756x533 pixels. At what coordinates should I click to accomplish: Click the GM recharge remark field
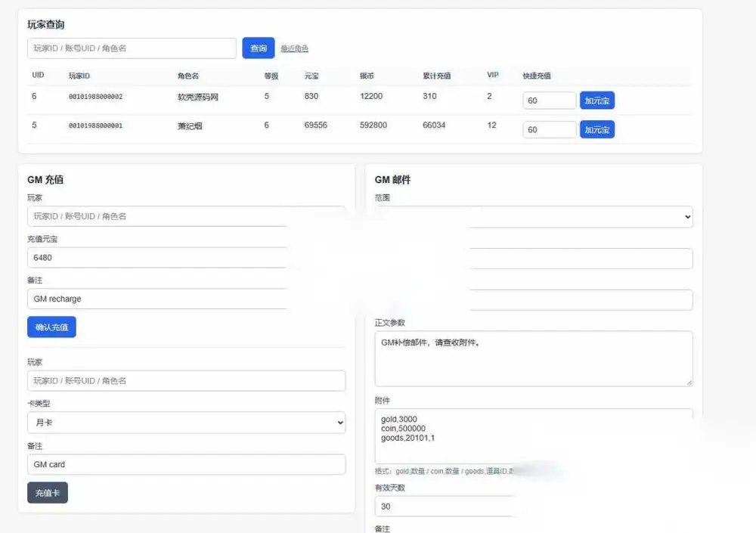pos(187,299)
